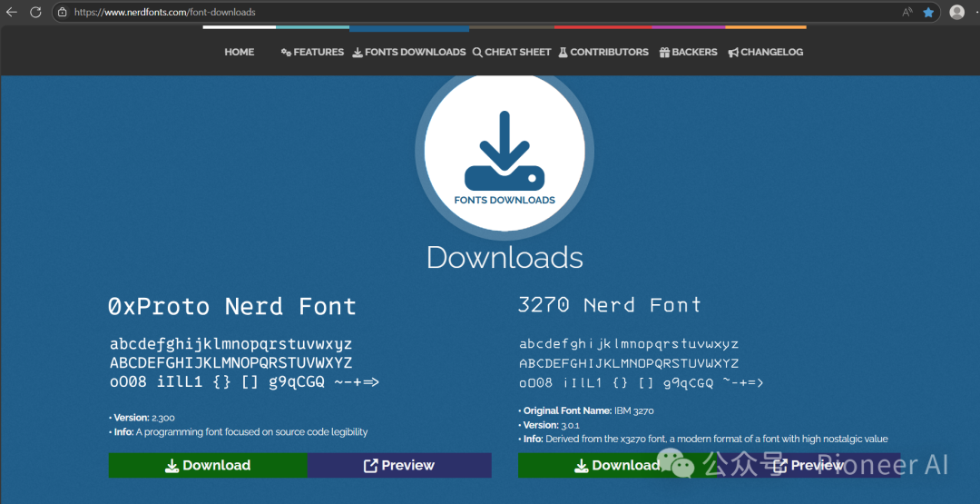Click the external-link icon in 0xProto Preview
The image size is (980, 504).
tap(370, 465)
